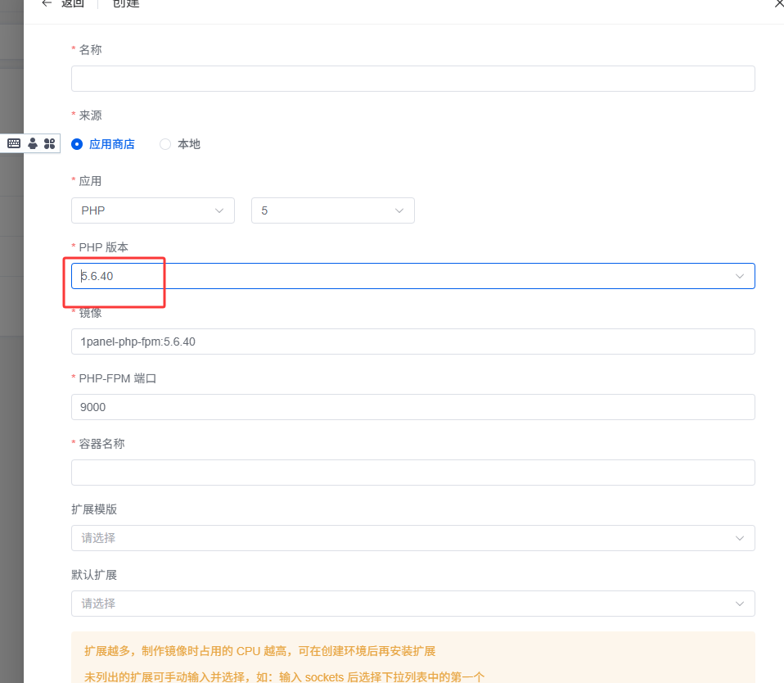Click the keyboard icon in the floating toolbar

[14, 143]
